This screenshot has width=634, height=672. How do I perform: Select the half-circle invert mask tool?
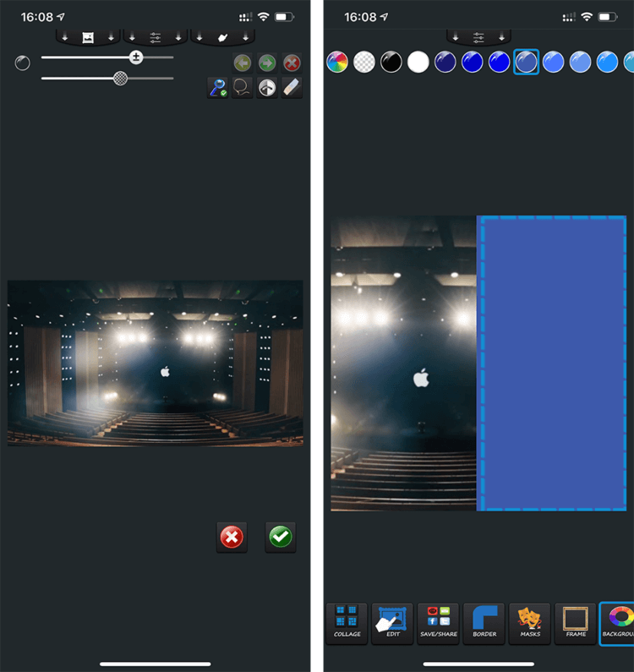click(x=267, y=88)
